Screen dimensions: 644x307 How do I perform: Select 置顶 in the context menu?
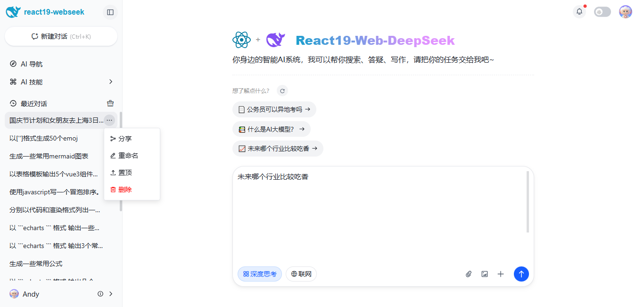(x=132, y=173)
